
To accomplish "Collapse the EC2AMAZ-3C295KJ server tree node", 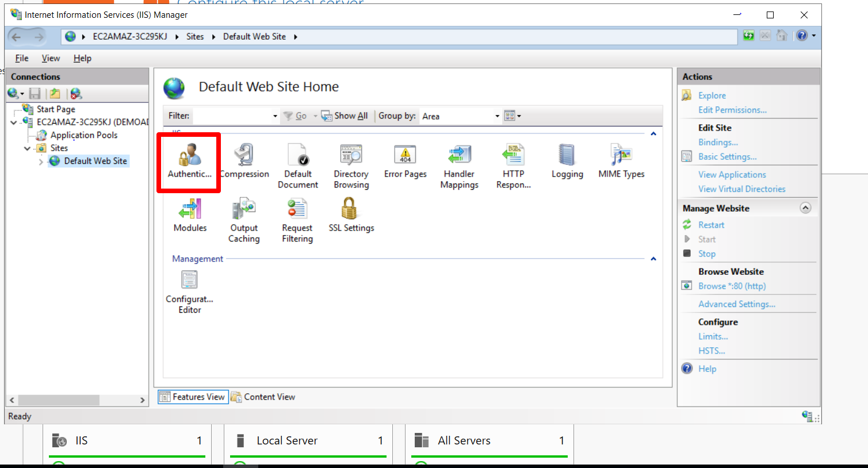I will coord(14,122).
